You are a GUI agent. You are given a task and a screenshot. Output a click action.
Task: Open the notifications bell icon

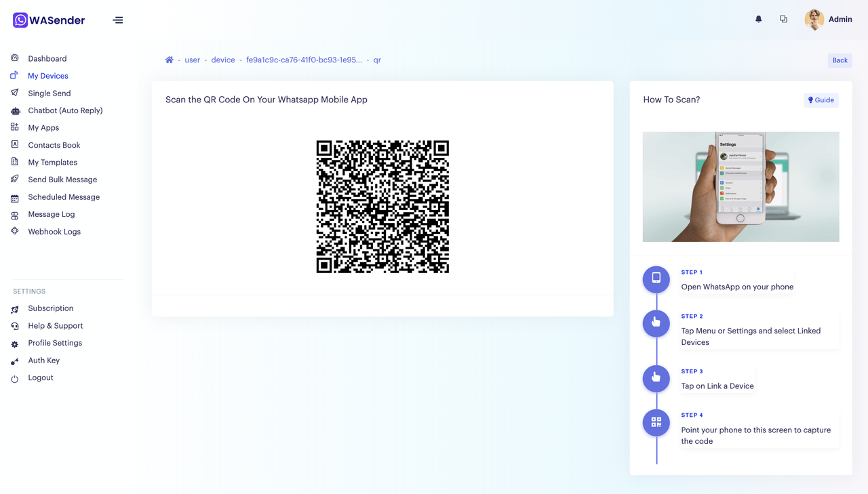click(759, 19)
